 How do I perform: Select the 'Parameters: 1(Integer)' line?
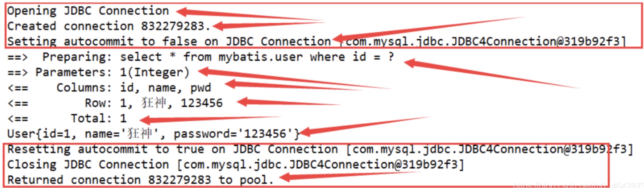coord(98,73)
